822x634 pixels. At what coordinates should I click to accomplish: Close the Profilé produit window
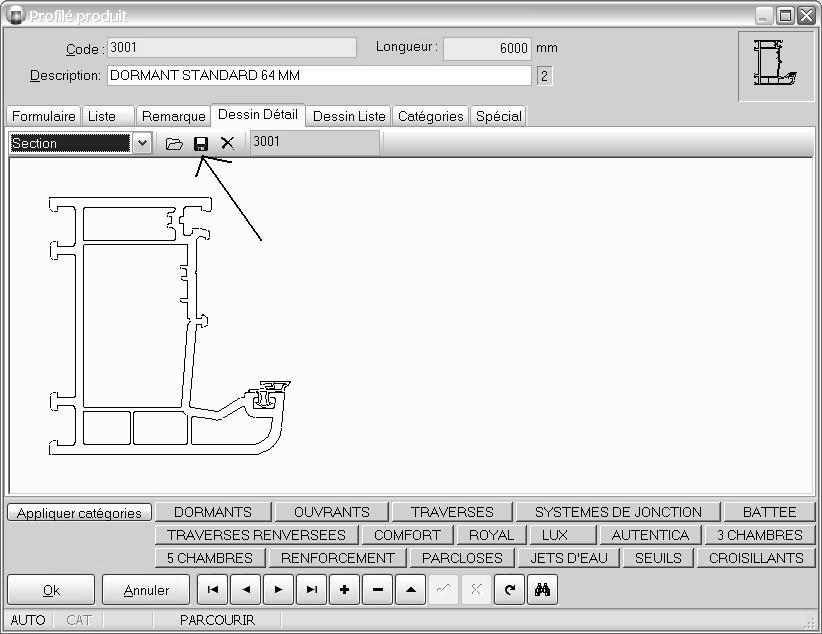(x=806, y=16)
